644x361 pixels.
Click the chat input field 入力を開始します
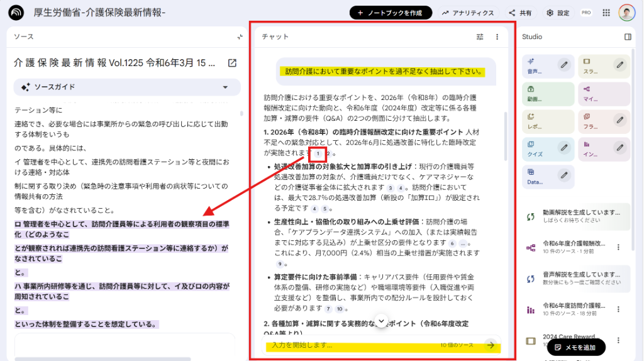(x=351, y=345)
